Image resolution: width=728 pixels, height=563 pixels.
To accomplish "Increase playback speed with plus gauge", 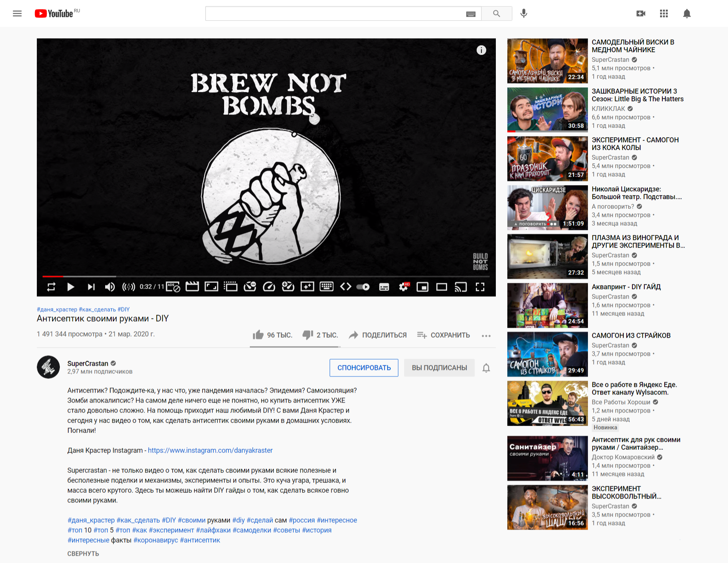I will [x=288, y=287].
